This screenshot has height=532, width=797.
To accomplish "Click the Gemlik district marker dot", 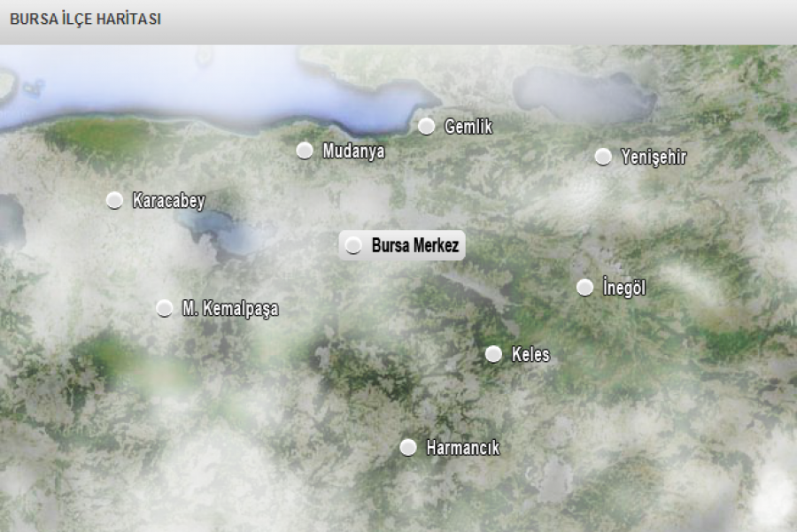I will [427, 126].
